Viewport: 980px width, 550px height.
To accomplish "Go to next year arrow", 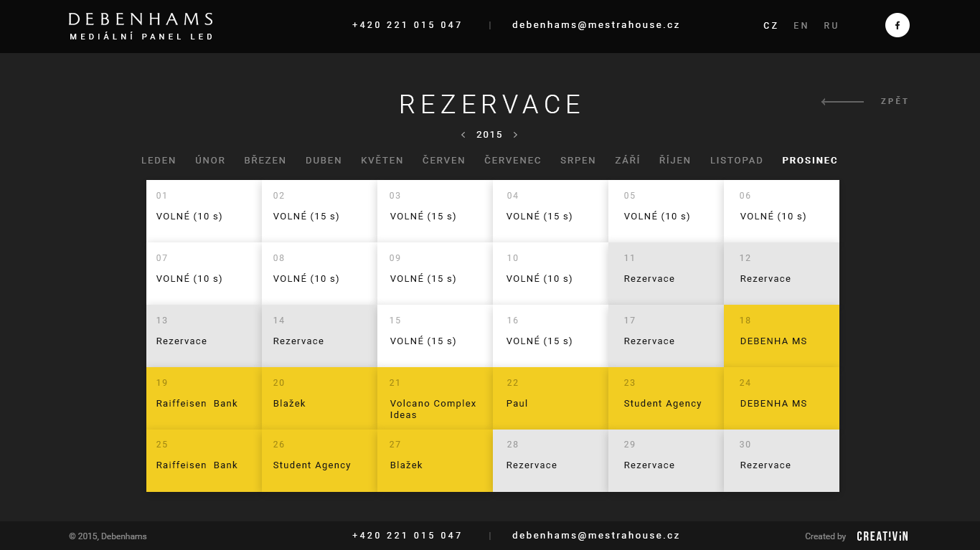I will click(515, 135).
